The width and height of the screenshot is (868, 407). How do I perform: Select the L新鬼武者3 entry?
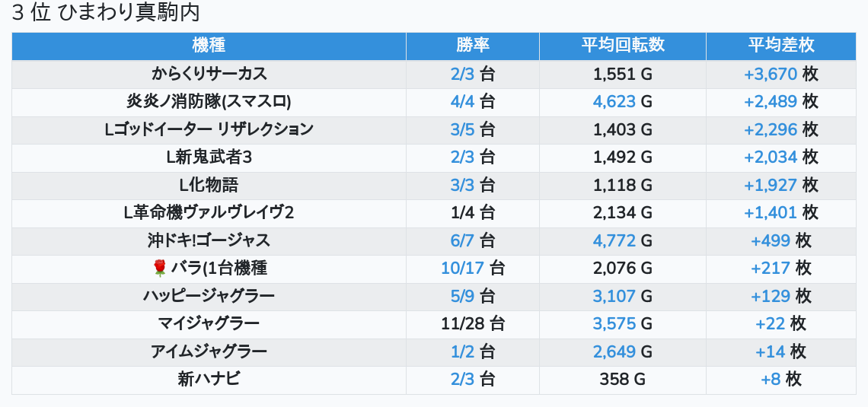click(209, 157)
